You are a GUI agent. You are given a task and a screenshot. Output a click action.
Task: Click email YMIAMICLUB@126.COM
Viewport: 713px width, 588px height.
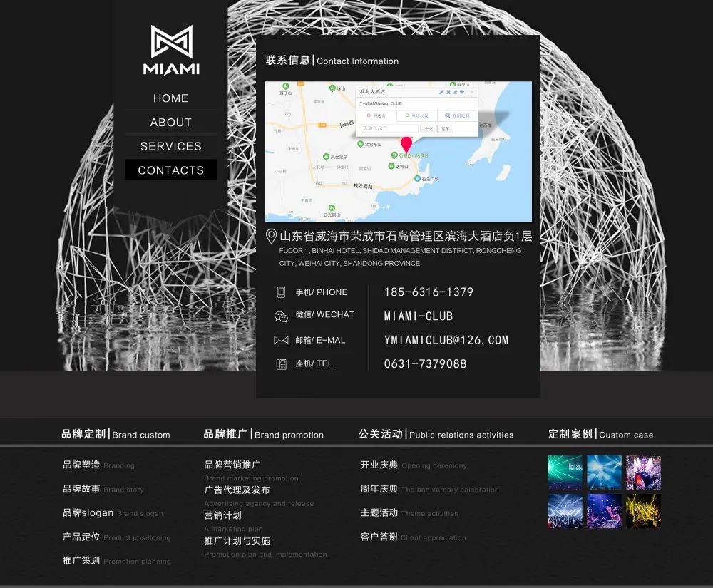pyautogui.click(x=446, y=340)
